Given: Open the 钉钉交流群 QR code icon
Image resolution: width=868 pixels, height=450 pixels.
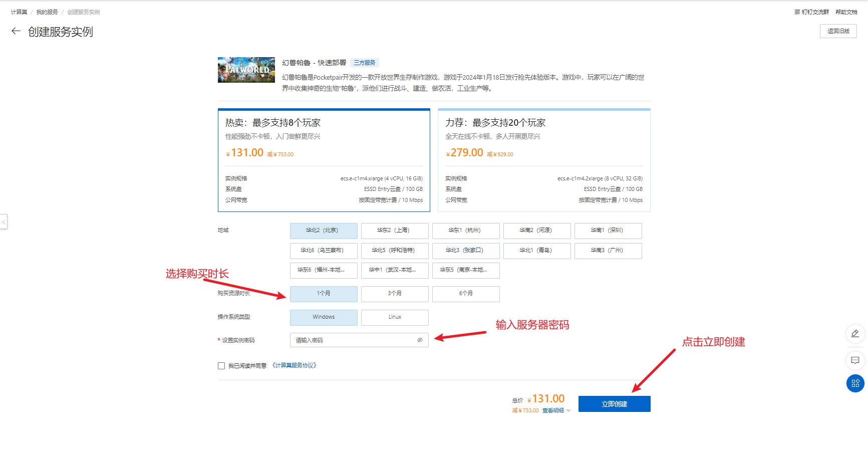Looking at the screenshot, I should [x=797, y=12].
